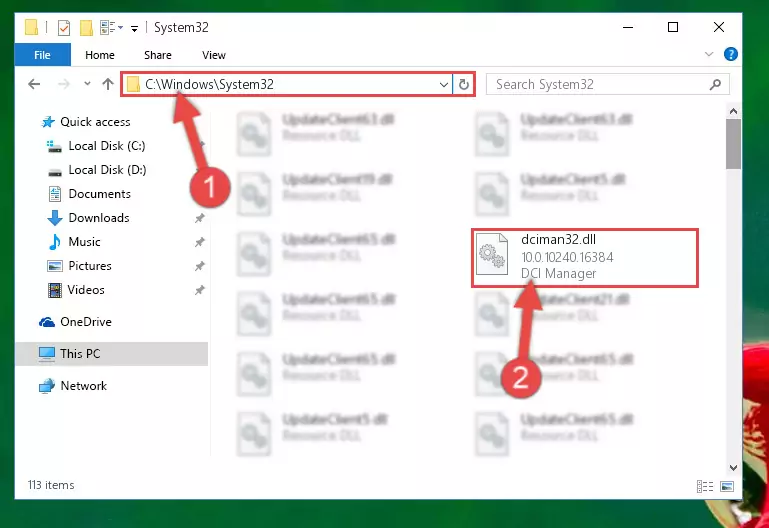Open Explorer help question mark icon

730,54
